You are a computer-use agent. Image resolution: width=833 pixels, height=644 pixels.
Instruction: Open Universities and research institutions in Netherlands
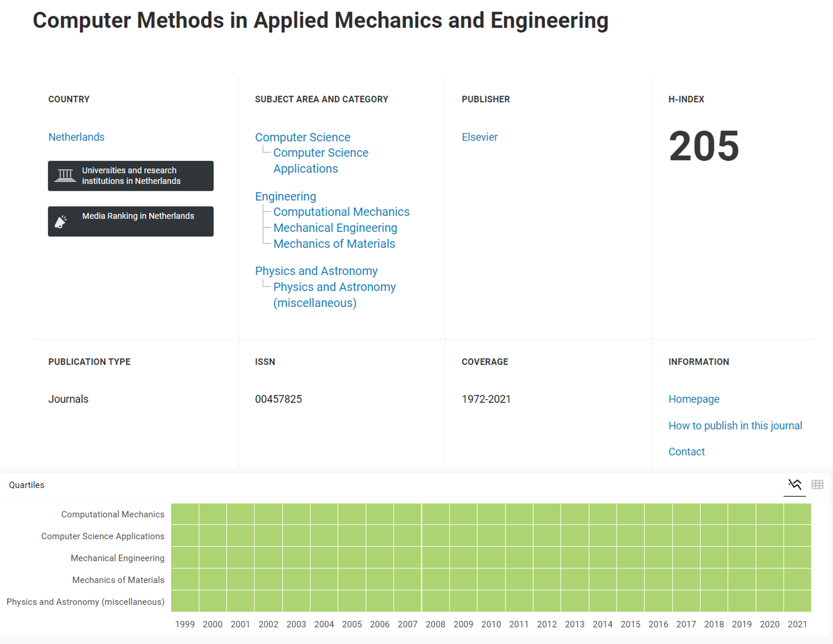[x=131, y=176]
